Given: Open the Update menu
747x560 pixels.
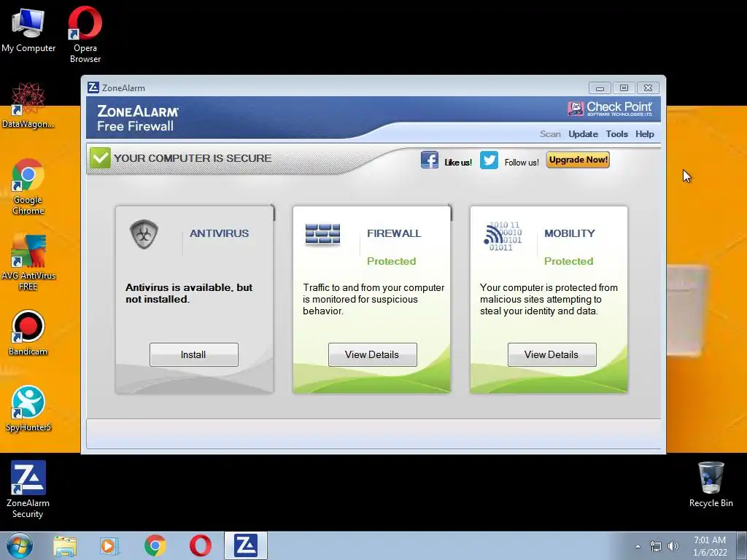Looking at the screenshot, I should click(x=583, y=134).
